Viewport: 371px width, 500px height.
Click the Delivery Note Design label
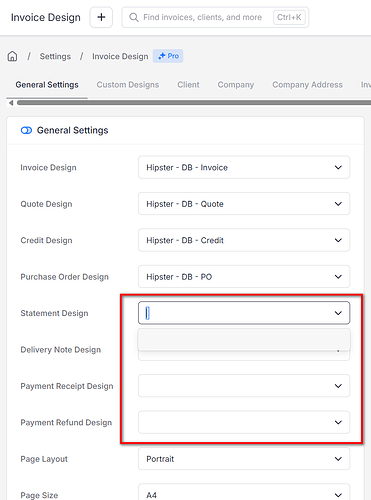point(61,350)
